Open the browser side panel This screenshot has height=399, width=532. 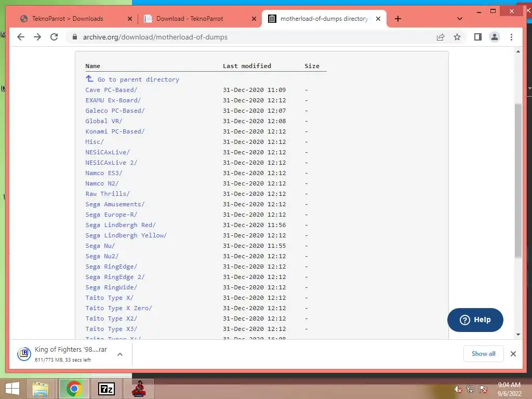pos(478,37)
